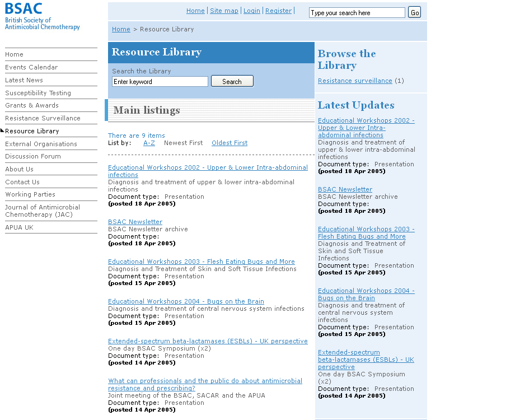Image resolution: width=515 pixels, height=420 pixels.
Task: Browse Resistance surveillance library category
Action: coord(355,81)
